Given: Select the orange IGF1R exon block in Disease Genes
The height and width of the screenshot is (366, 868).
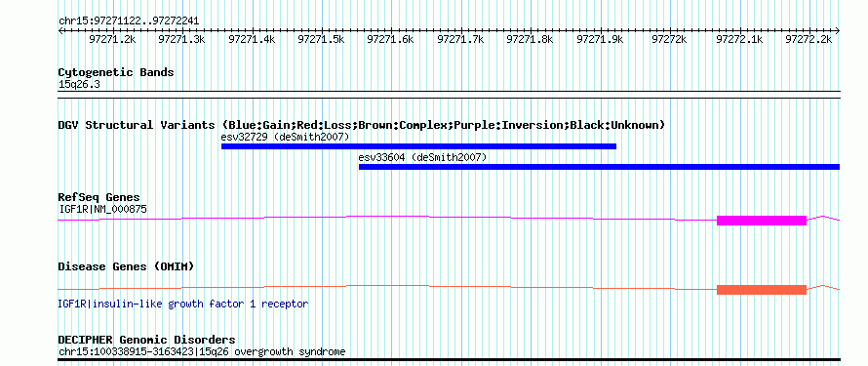Looking at the screenshot, I should pyautogui.click(x=761, y=290).
